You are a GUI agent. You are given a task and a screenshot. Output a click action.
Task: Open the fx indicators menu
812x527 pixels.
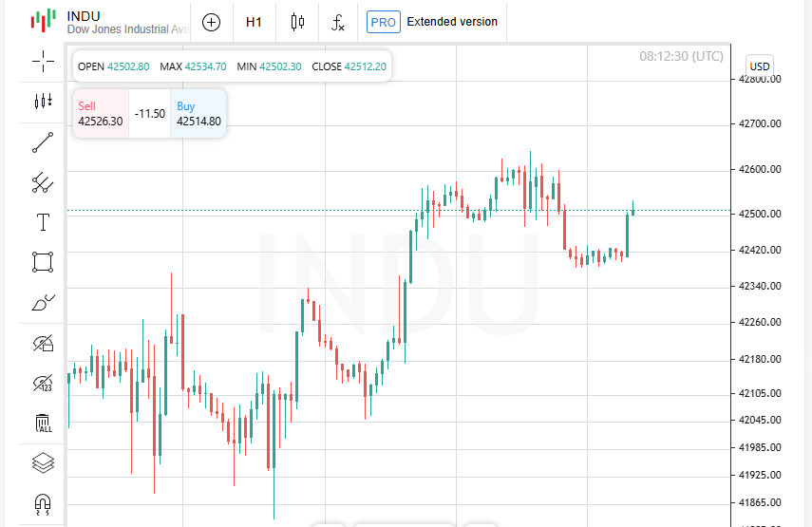[x=338, y=22]
